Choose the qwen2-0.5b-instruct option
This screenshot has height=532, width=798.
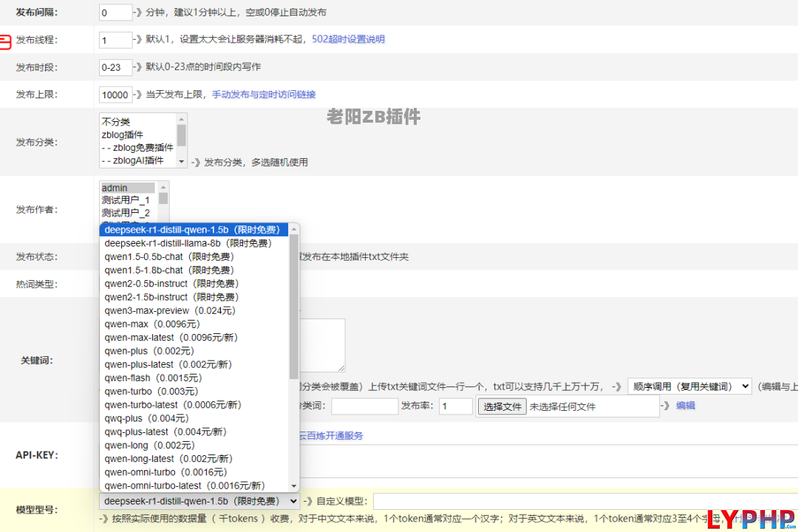pos(194,284)
